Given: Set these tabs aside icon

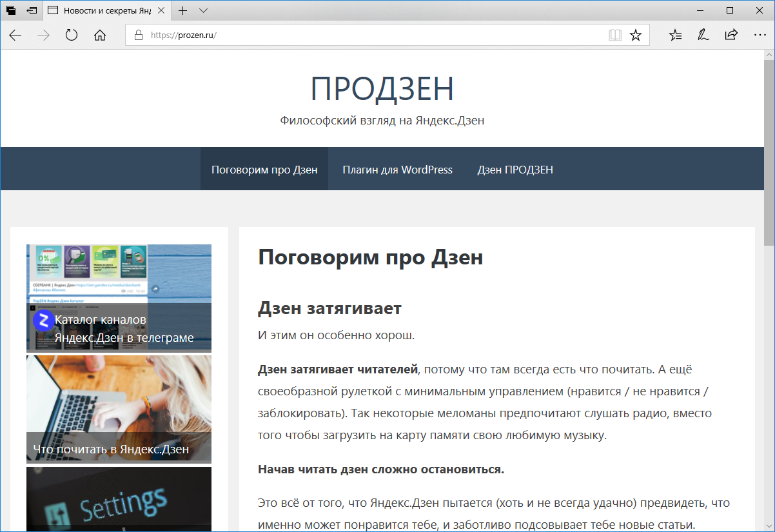Looking at the screenshot, I should point(32,10).
